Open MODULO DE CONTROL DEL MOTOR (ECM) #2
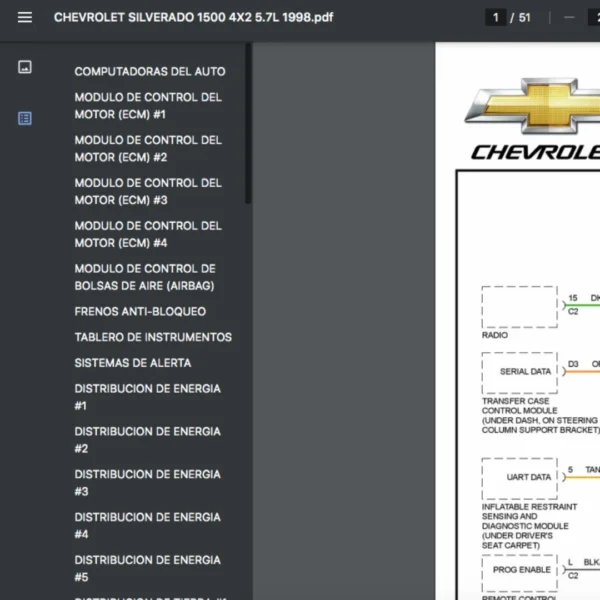The height and width of the screenshot is (600, 600). [148, 148]
